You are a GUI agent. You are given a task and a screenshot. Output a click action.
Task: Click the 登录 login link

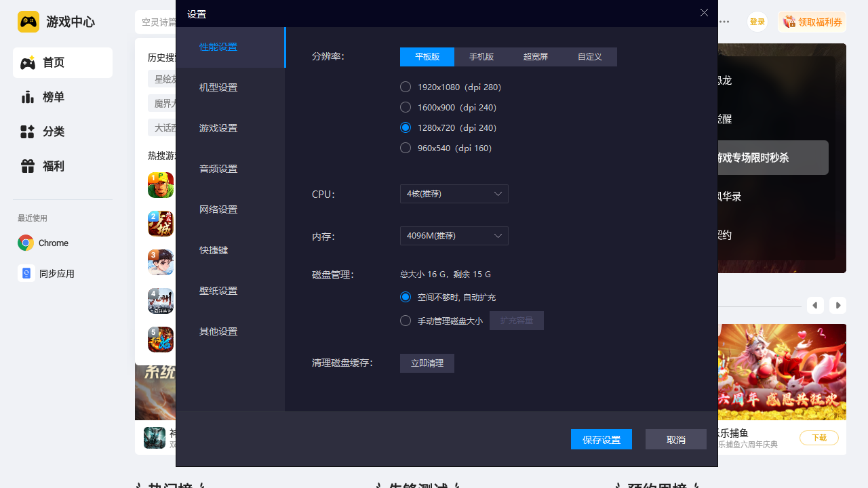click(x=757, y=21)
